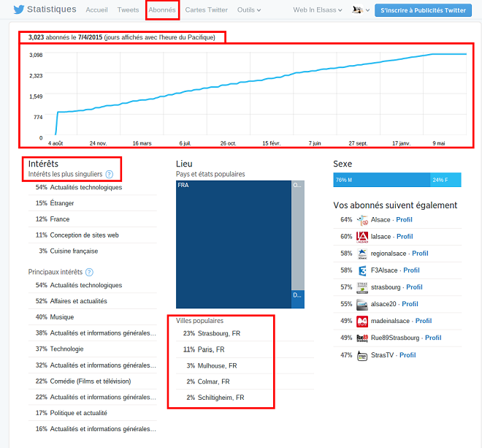Click the Pays et états populaires label

(x=210, y=175)
